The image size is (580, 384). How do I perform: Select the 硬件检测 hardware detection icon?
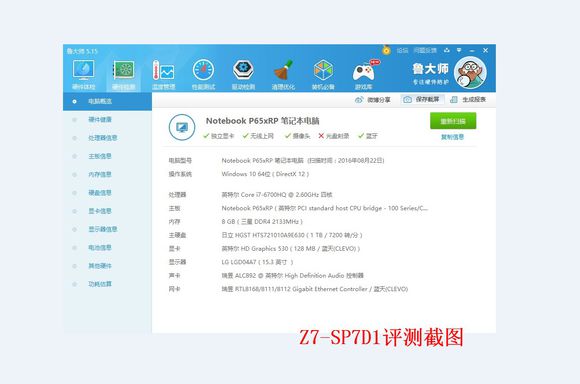click(x=124, y=74)
